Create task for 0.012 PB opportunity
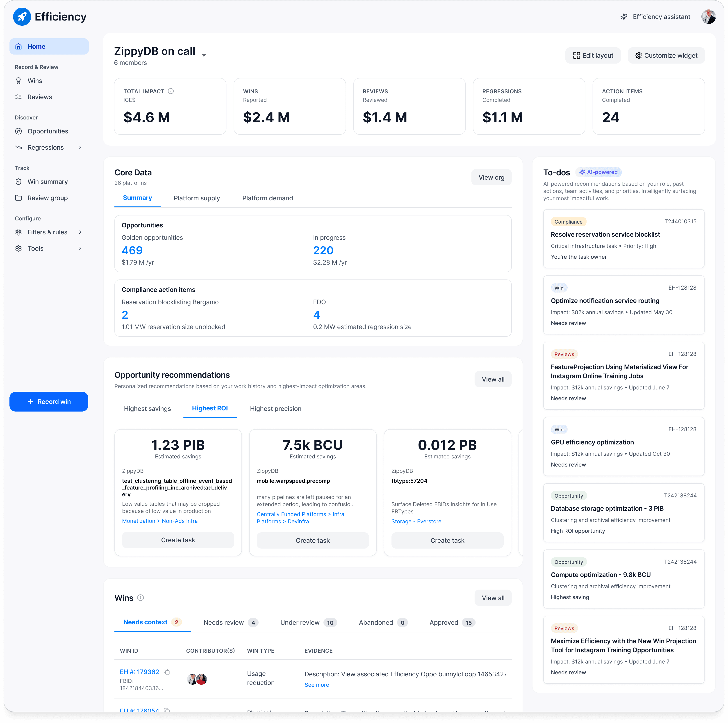 point(447,540)
